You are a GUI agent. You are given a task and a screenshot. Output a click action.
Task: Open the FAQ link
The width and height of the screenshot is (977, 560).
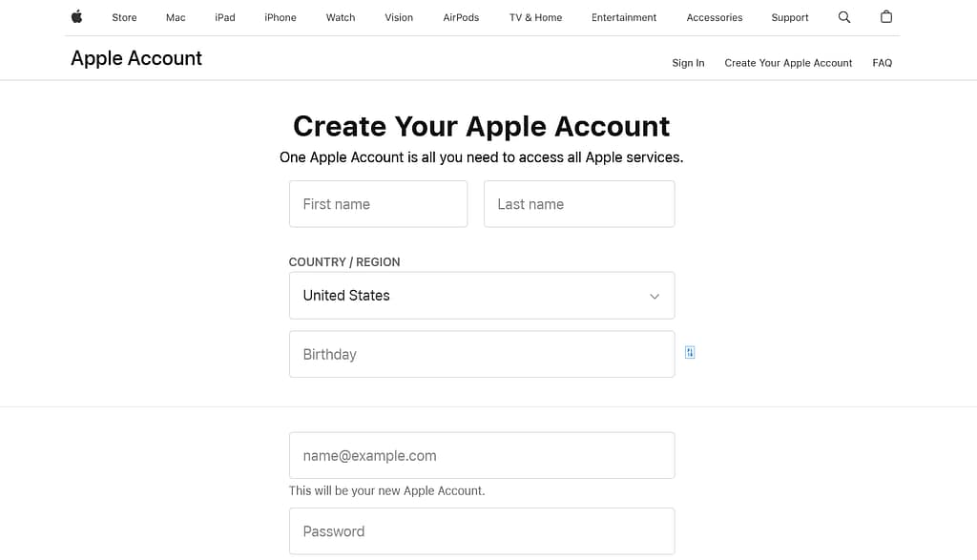point(883,63)
